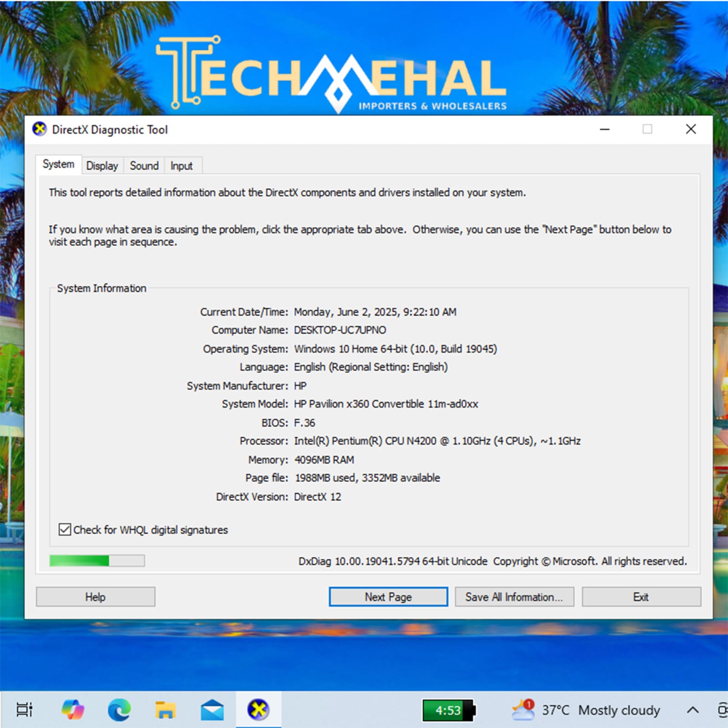Click the 37°C Mostly cloudy text
728x728 pixels.
(601, 710)
